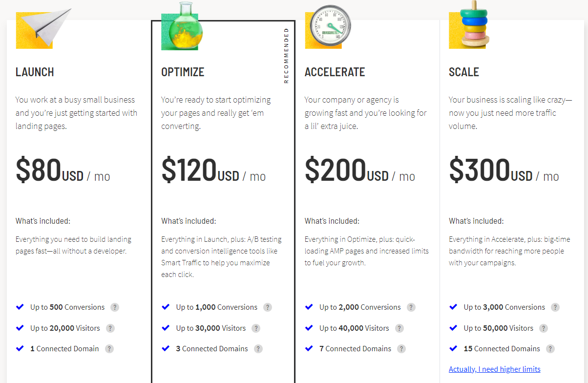
Task: Open help tooltip for 1 Connected Domain
Action: pyautogui.click(x=109, y=349)
